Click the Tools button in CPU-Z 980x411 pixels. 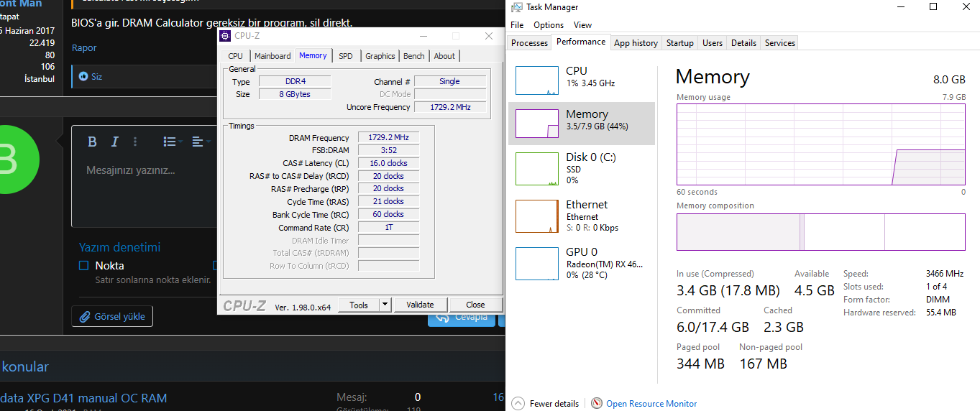pos(359,305)
